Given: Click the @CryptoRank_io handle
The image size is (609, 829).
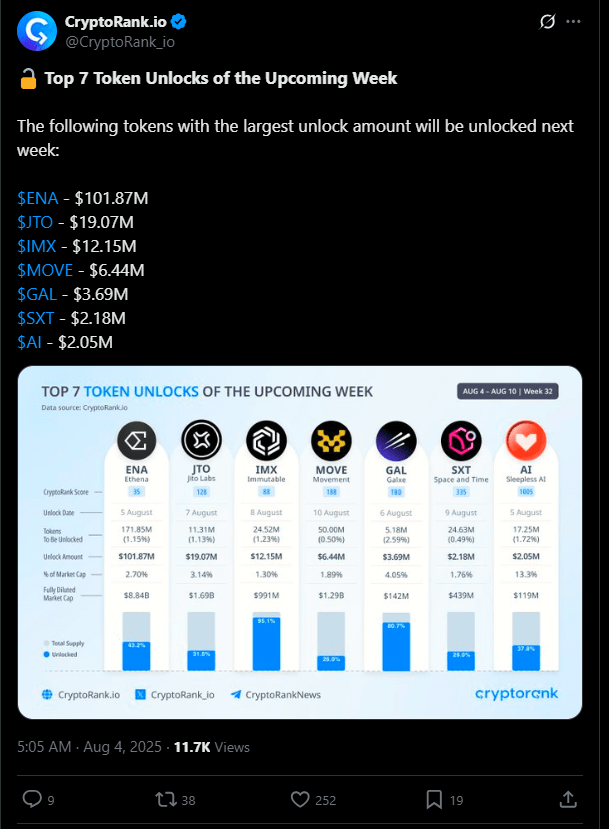Looking at the screenshot, I should [x=119, y=42].
